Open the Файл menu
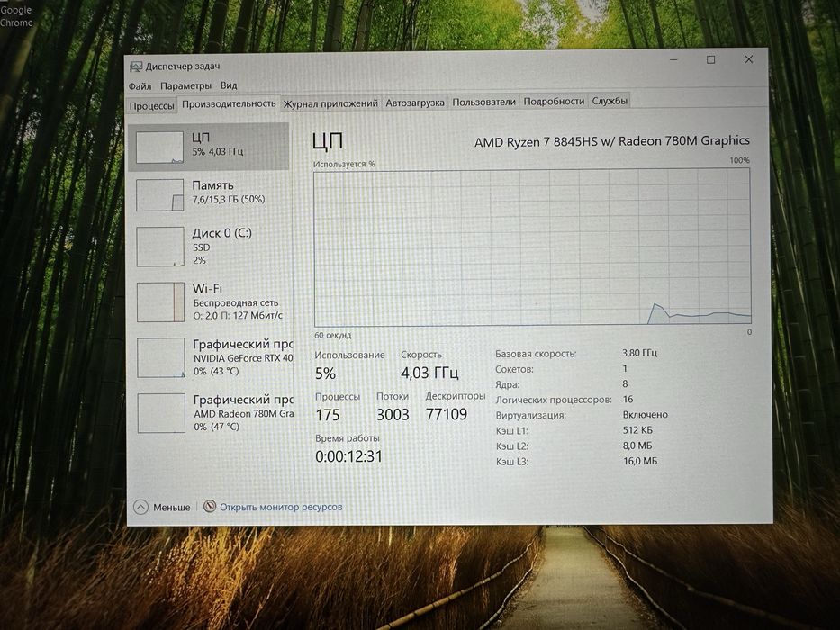 click(140, 86)
